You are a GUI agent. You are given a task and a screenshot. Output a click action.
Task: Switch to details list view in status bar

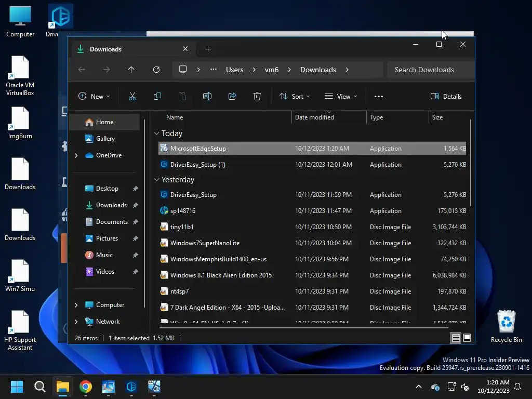pos(456,338)
